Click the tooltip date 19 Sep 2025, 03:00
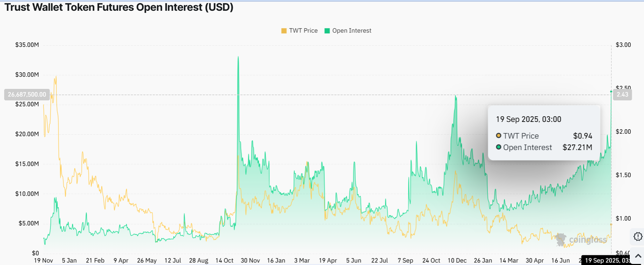The height and width of the screenshot is (265, 644). (529, 119)
